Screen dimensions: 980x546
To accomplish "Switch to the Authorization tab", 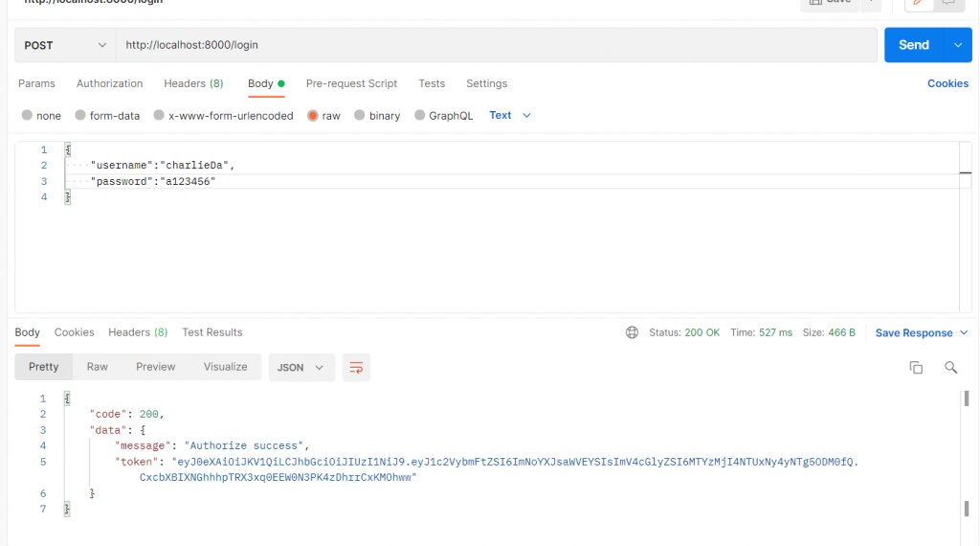I will [x=109, y=83].
